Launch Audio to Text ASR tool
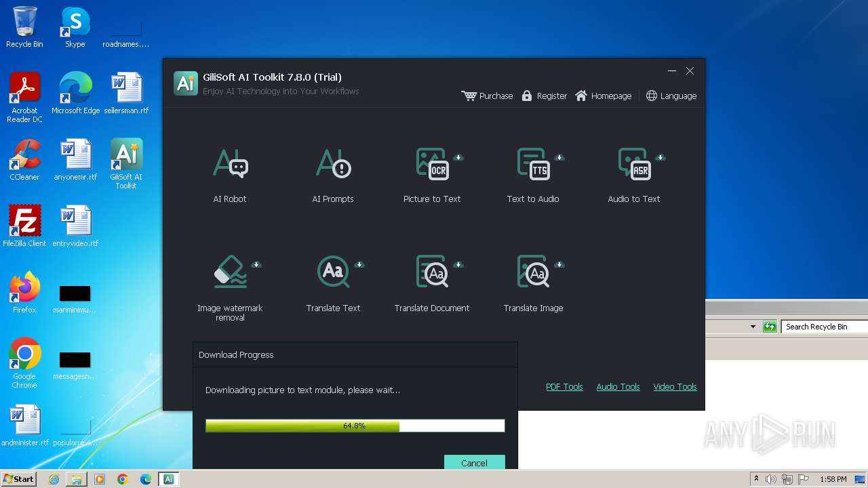 pos(634,175)
